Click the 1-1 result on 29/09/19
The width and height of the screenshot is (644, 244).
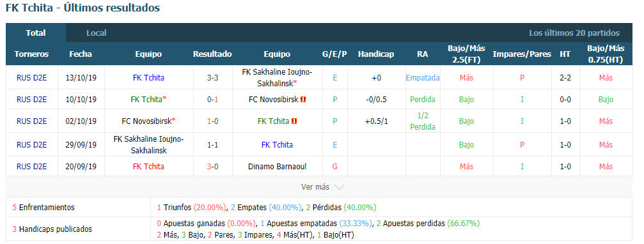(212, 145)
